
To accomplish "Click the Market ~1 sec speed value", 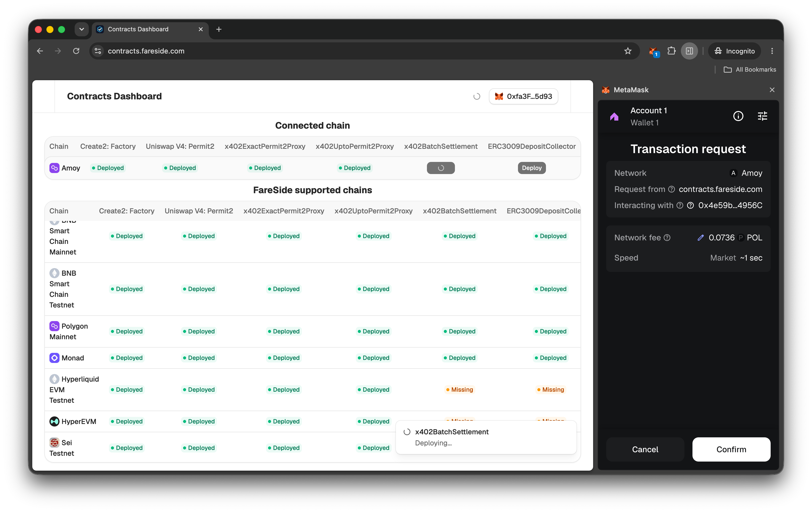I will click(736, 258).
